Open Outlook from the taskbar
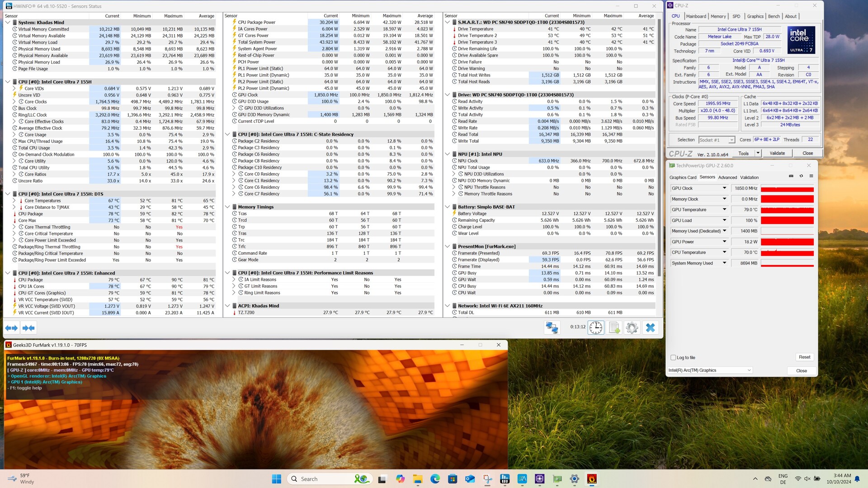The width and height of the screenshot is (868, 488). pos(470,479)
